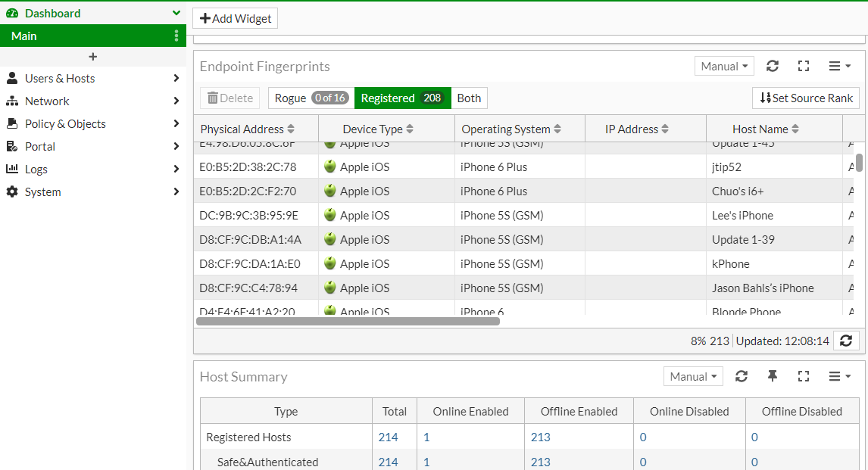The height and width of the screenshot is (470, 868).
Task: Click refresh button next to Updated time
Action: tap(846, 341)
